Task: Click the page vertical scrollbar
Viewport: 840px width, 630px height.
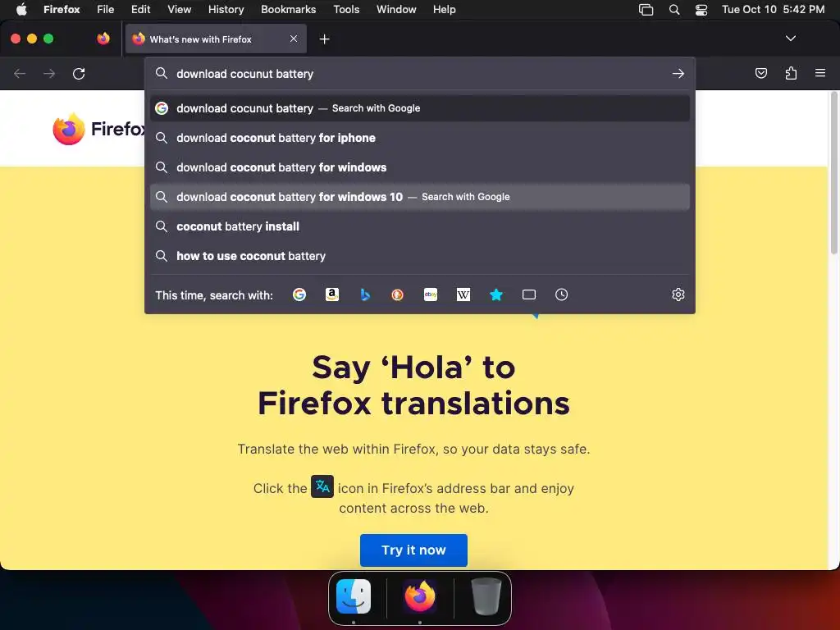Action: coord(834,172)
